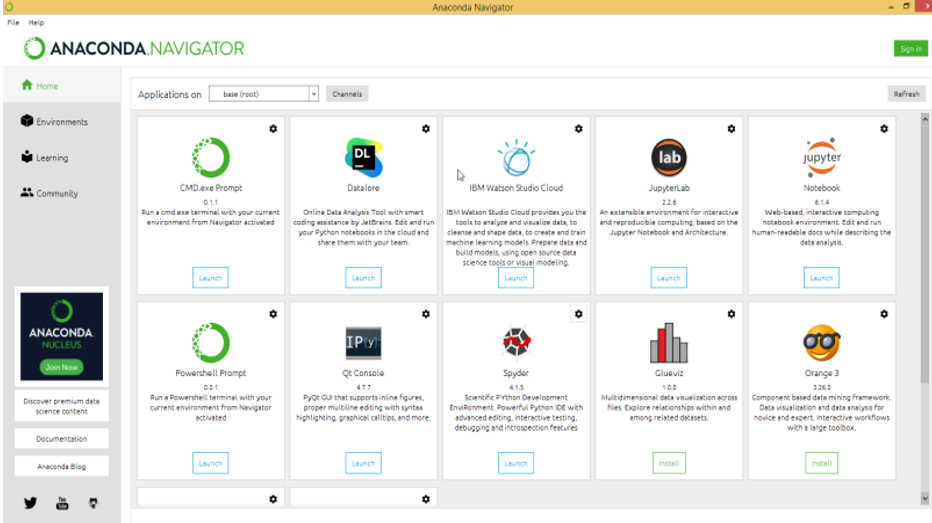Click the Datalore DL logo
932x523 pixels.
click(363, 157)
